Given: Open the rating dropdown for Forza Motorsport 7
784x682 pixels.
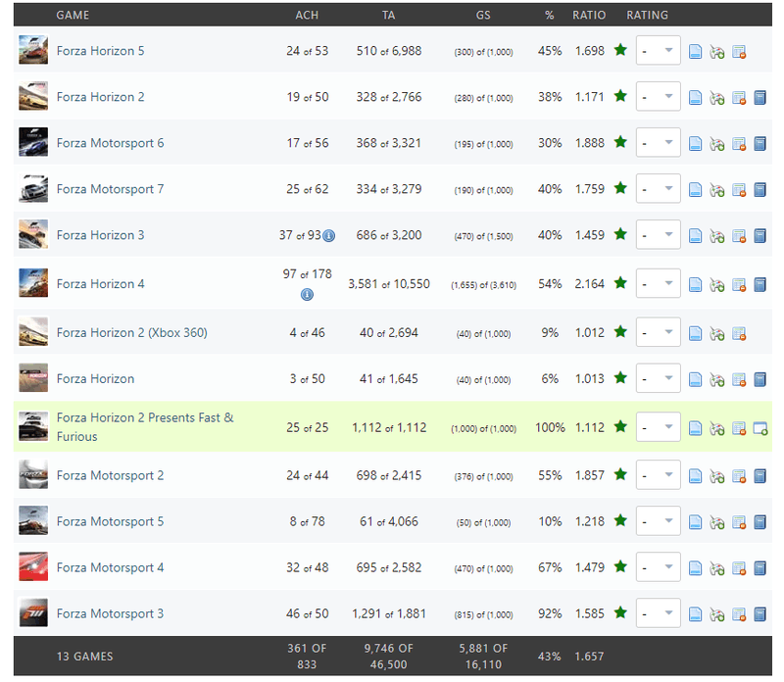Looking at the screenshot, I should click(658, 188).
